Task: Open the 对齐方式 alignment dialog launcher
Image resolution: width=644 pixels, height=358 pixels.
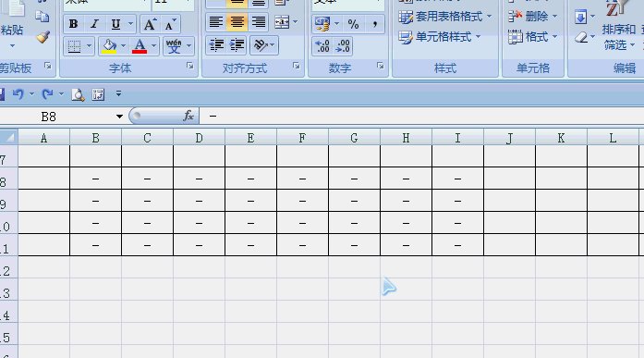Action: [296, 66]
